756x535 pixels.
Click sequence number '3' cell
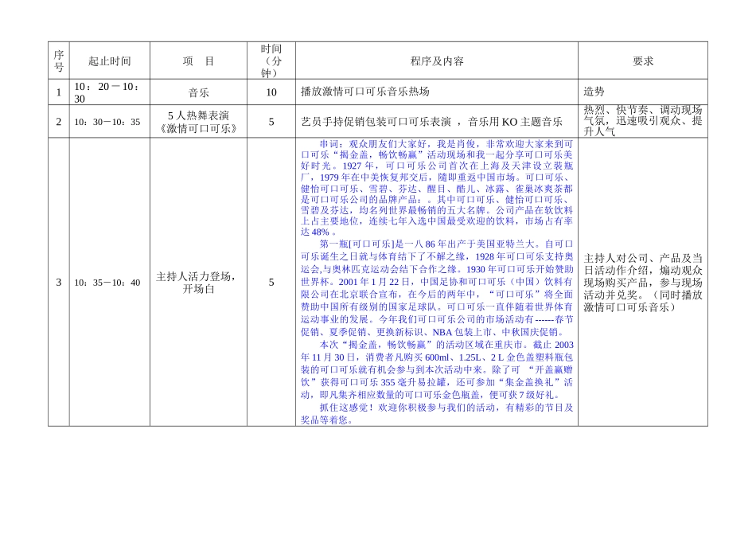click(59, 282)
